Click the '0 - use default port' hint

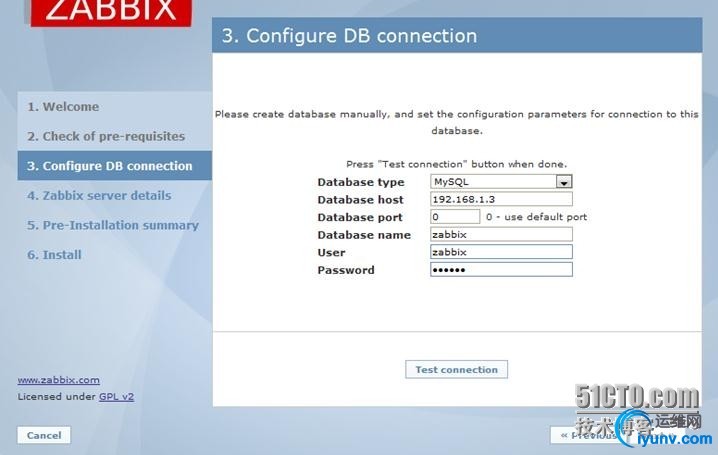[x=536, y=217]
